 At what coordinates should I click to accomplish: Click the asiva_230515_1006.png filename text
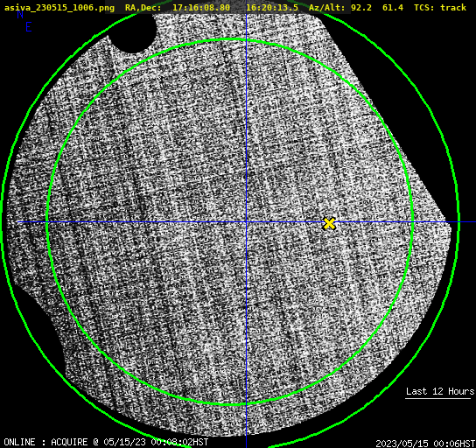(x=59, y=8)
